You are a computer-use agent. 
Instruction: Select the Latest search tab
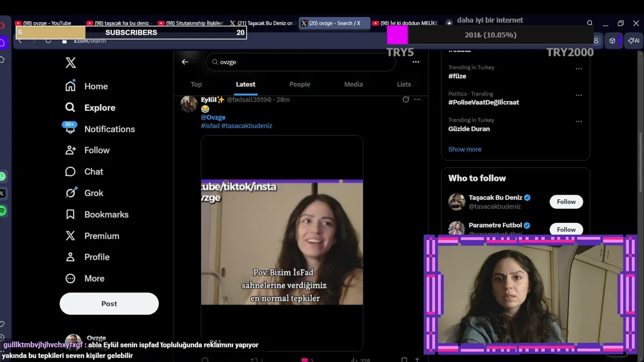click(x=246, y=84)
